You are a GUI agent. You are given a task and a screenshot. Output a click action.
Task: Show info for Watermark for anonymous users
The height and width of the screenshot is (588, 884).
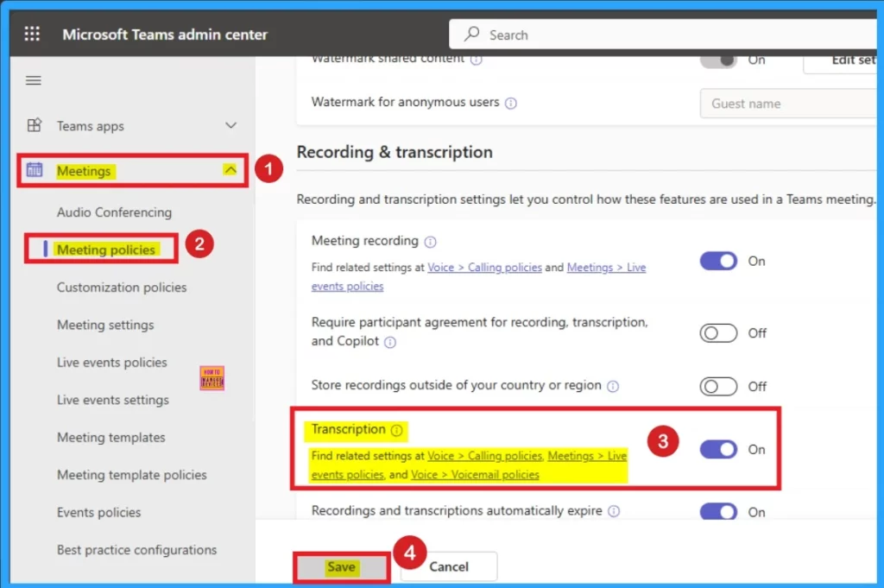511,103
